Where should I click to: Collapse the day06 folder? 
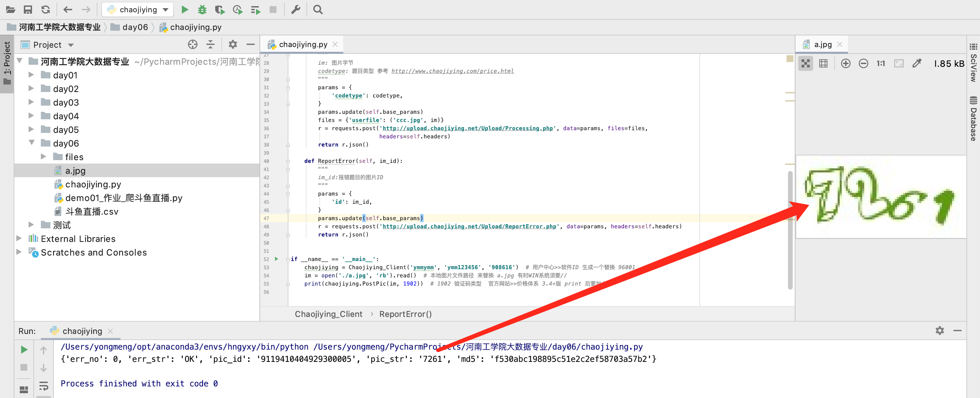[x=31, y=143]
